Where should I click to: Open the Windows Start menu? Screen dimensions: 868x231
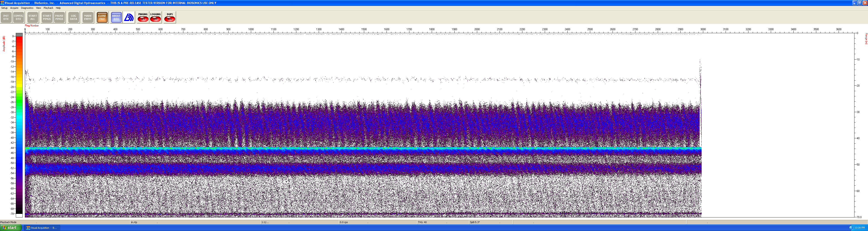point(11,228)
